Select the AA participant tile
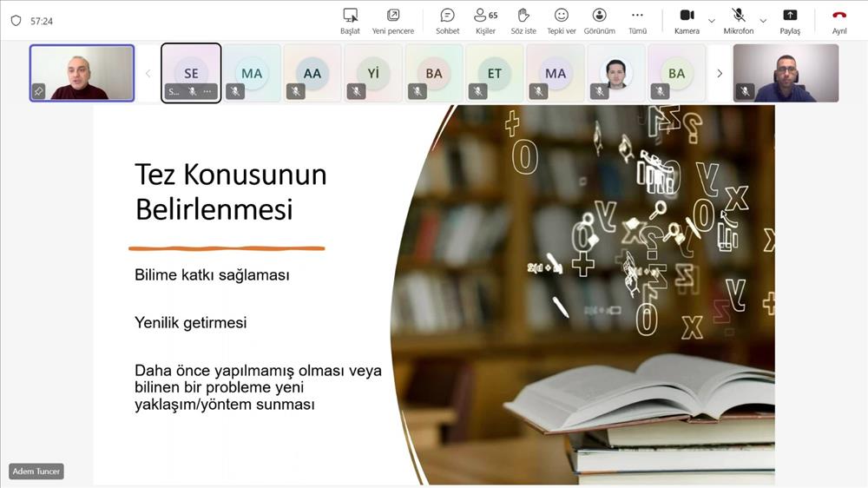The width and height of the screenshot is (868, 488). [312, 73]
